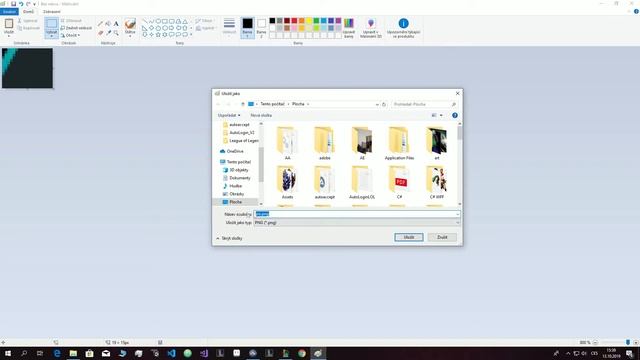The width and height of the screenshot is (640, 360).
Task: Collapse folders with Skrýt složky
Action: click(229, 238)
